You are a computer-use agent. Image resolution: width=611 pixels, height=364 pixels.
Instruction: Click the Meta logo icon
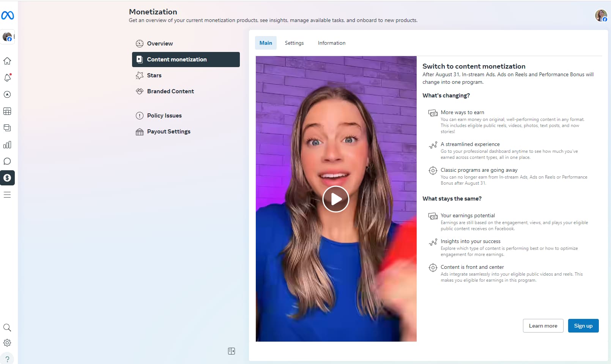[7, 15]
